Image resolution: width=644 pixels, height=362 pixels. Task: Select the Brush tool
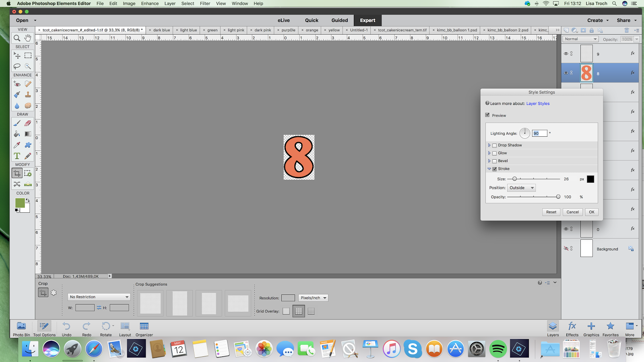[17, 123]
